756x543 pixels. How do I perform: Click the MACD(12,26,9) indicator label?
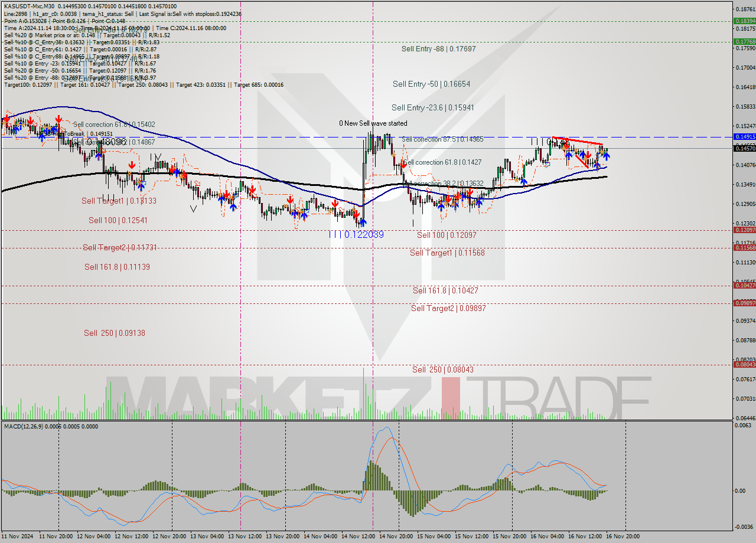pyautogui.click(x=51, y=426)
